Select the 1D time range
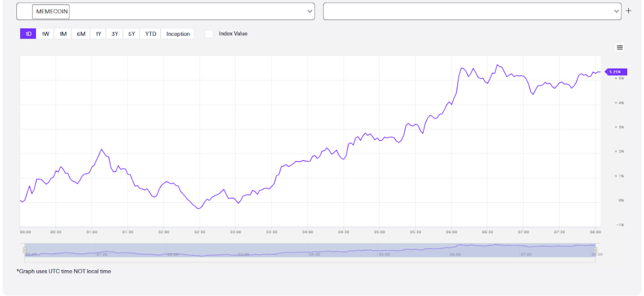The height and width of the screenshot is (296, 644). click(28, 34)
